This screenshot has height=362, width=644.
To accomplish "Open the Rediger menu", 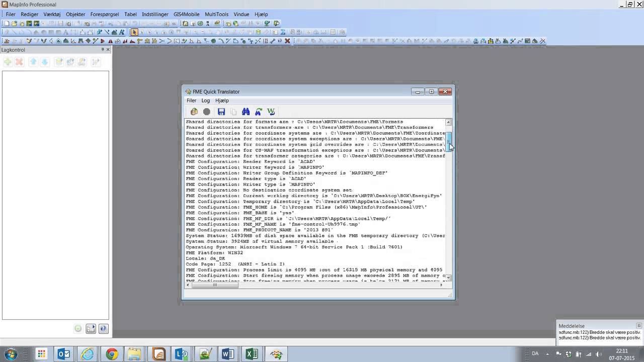I will [30, 14].
